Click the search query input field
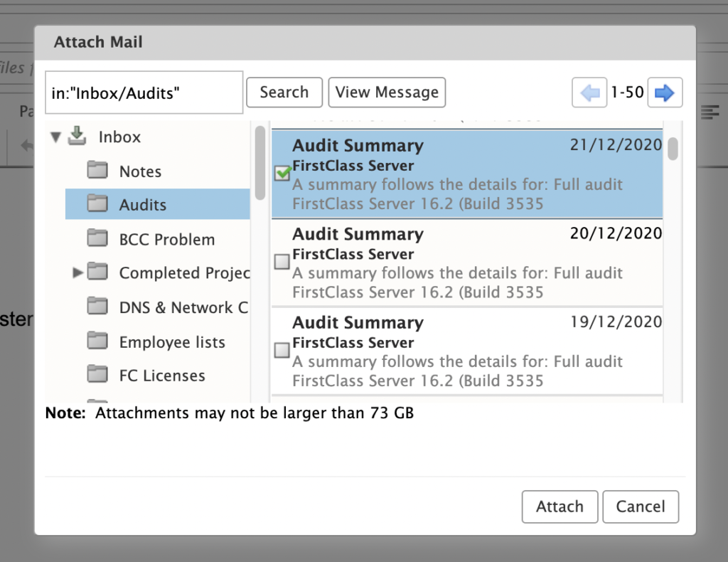 click(144, 92)
